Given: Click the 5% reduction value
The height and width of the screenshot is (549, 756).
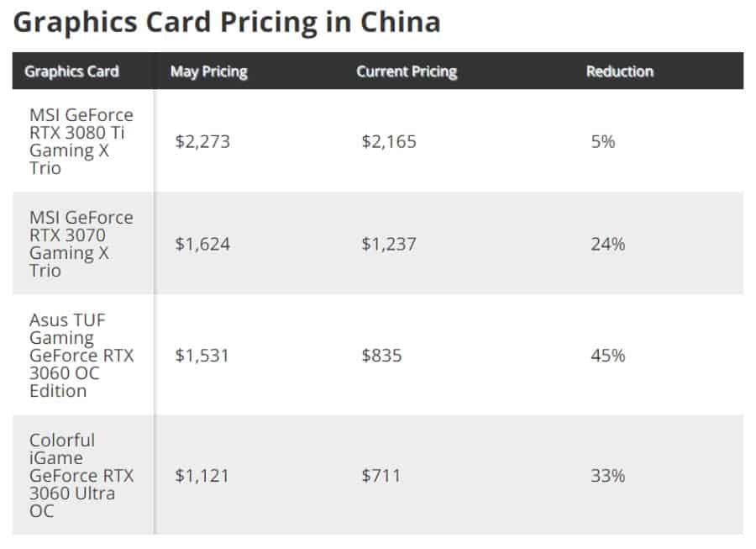Looking at the screenshot, I should click(603, 141).
